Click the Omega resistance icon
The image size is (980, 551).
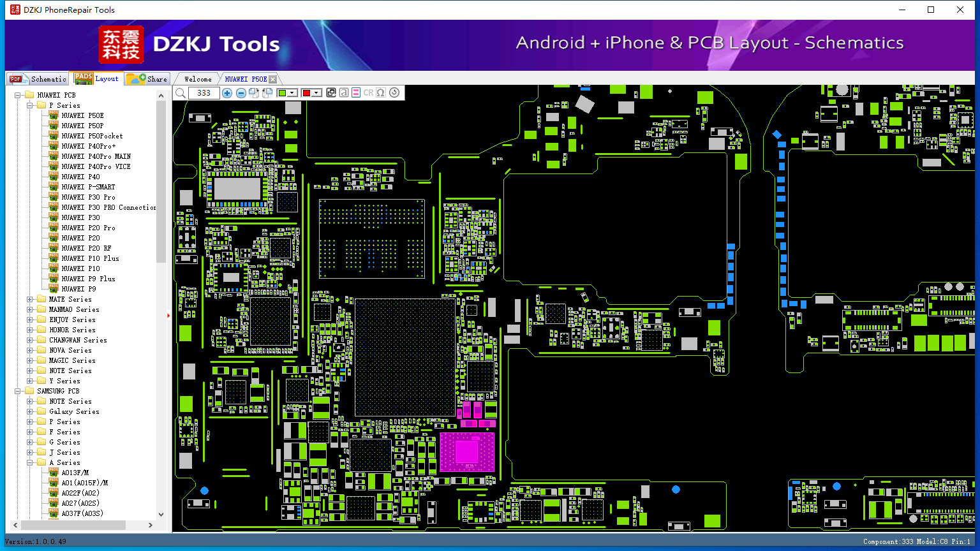(x=381, y=93)
